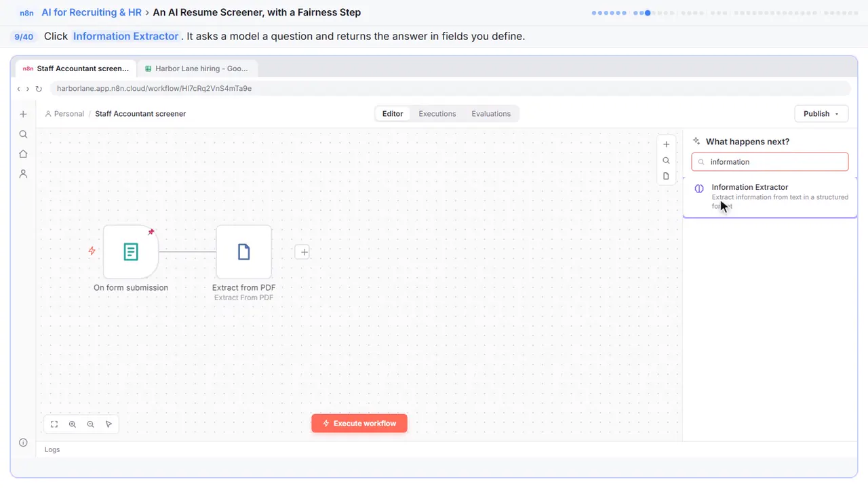Click the document icon at the canvas top-right
Image resolution: width=868 pixels, height=488 pixels.
[x=666, y=176]
